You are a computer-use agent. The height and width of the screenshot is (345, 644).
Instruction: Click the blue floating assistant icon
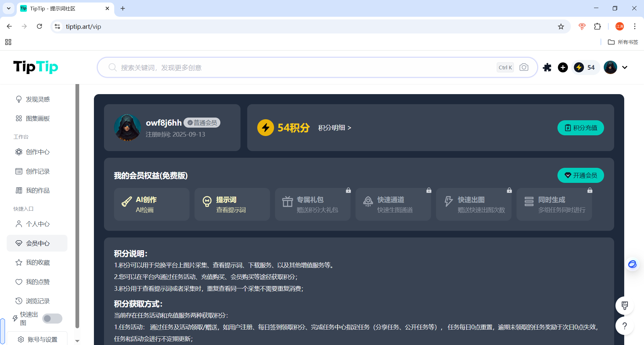[x=632, y=264]
